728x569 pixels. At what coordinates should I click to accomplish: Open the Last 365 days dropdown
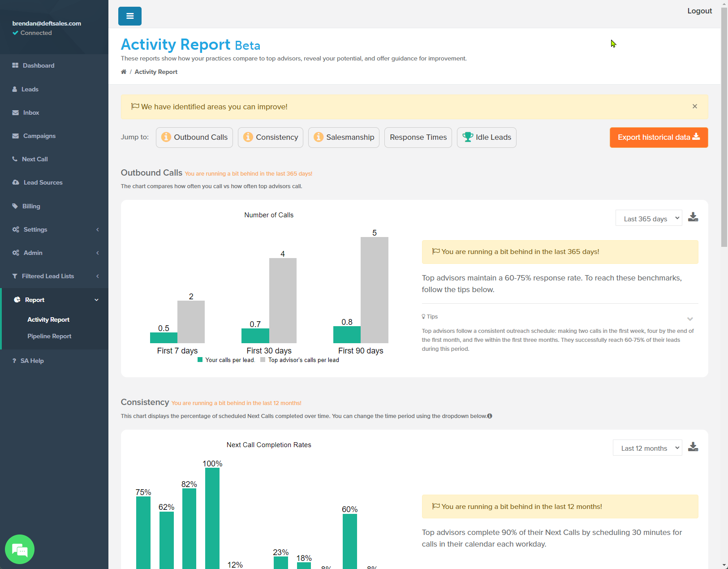[649, 218]
